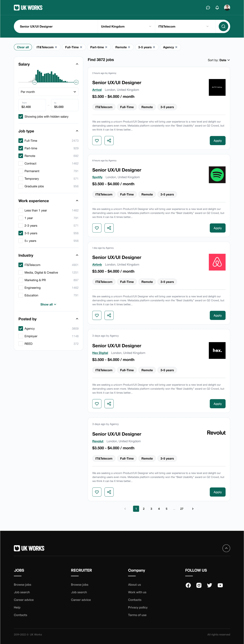Go to results page 3
244x644 pixels.
click(151, 509)
